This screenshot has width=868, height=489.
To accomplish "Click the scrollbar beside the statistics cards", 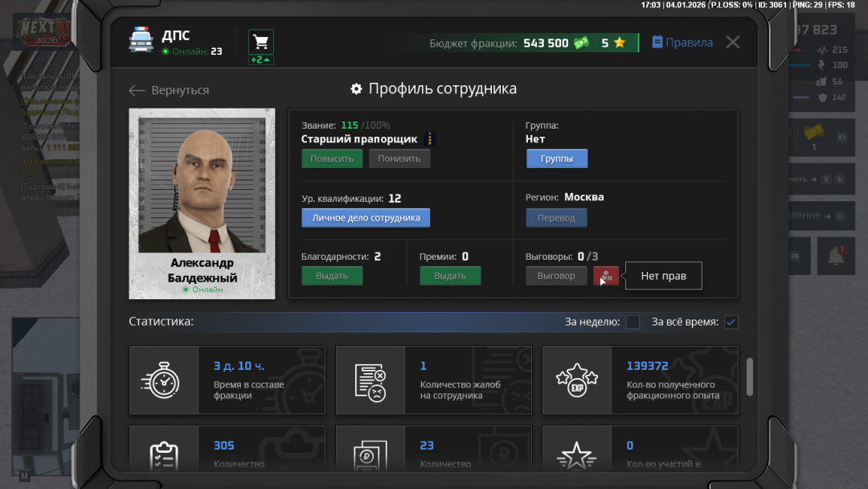I will coord(748,378).
